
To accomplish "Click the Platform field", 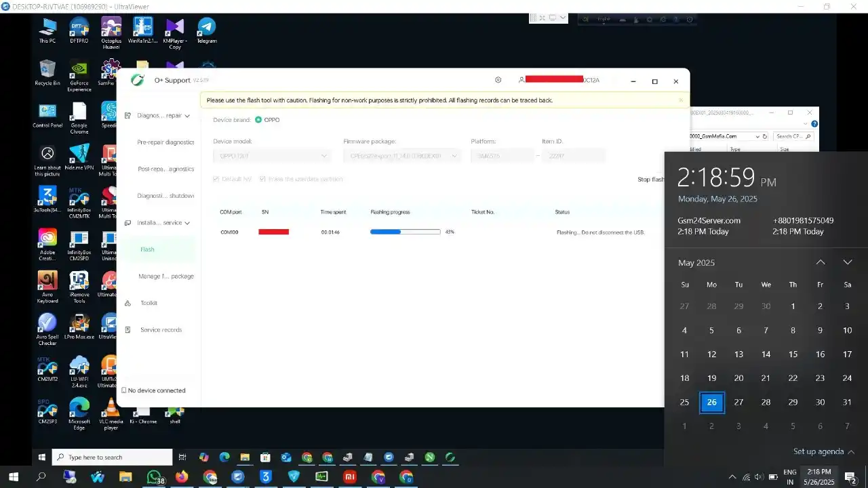I will pyautogui.click(x=502, y=156).
